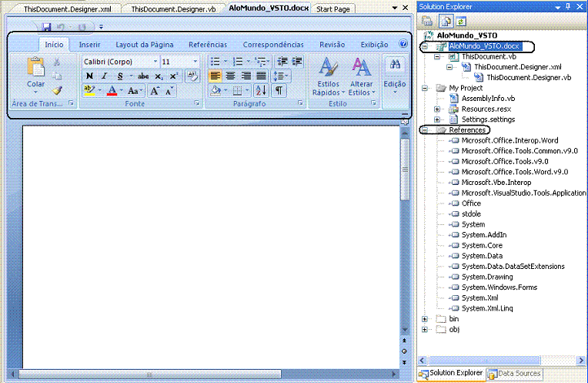Switch to ThisDocument.Designer.xml tab
Screen dimensions: 588x383
68,9
